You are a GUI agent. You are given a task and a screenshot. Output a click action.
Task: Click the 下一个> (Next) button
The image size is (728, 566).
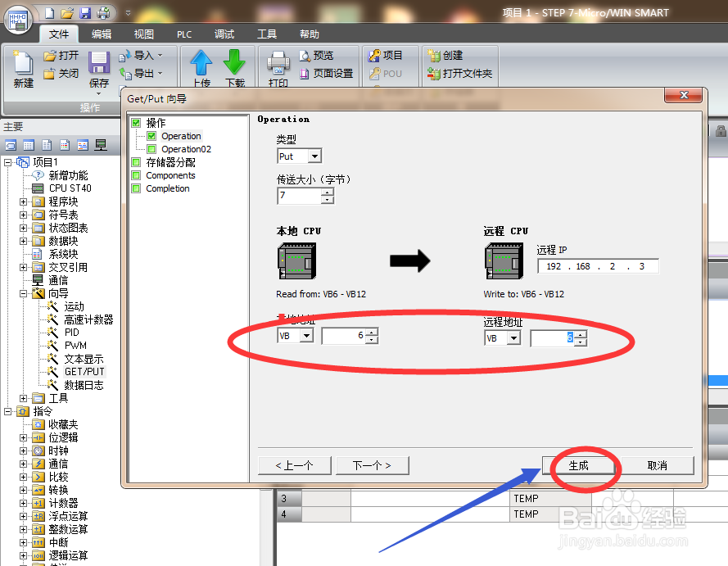[x=372, y=465]
